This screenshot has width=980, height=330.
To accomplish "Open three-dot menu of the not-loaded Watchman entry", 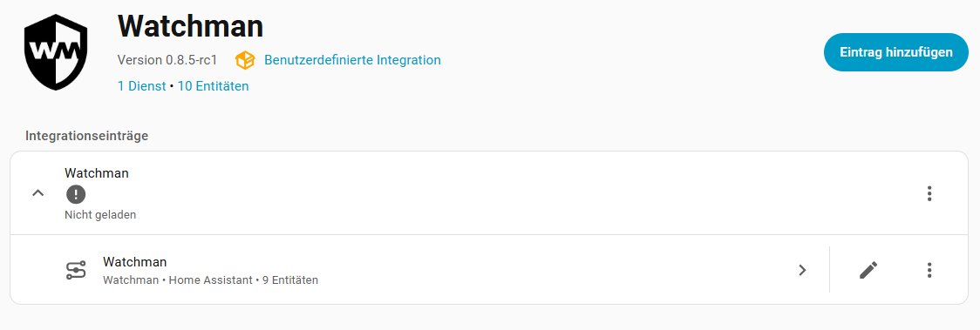I will 929,193.
